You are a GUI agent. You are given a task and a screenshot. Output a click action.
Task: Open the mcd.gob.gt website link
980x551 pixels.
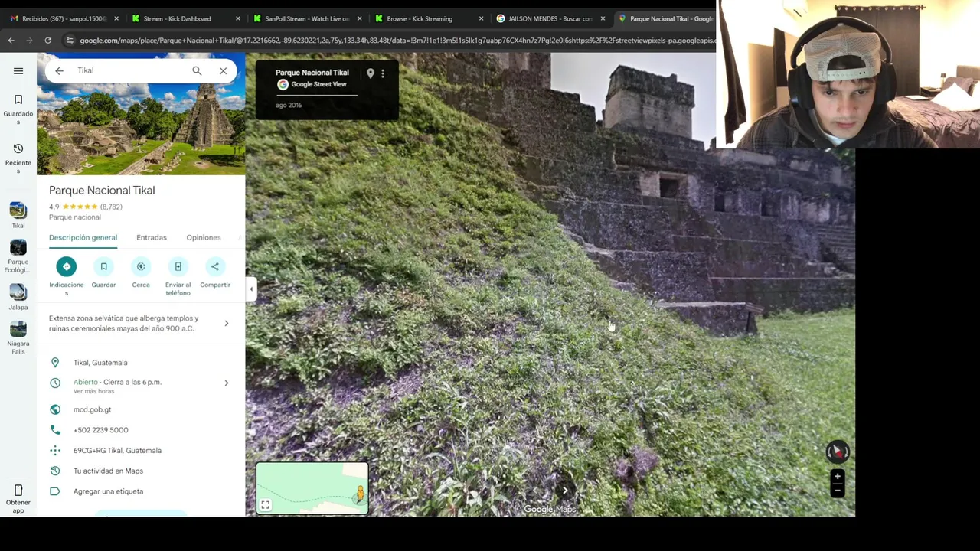(x=92, y=409)
